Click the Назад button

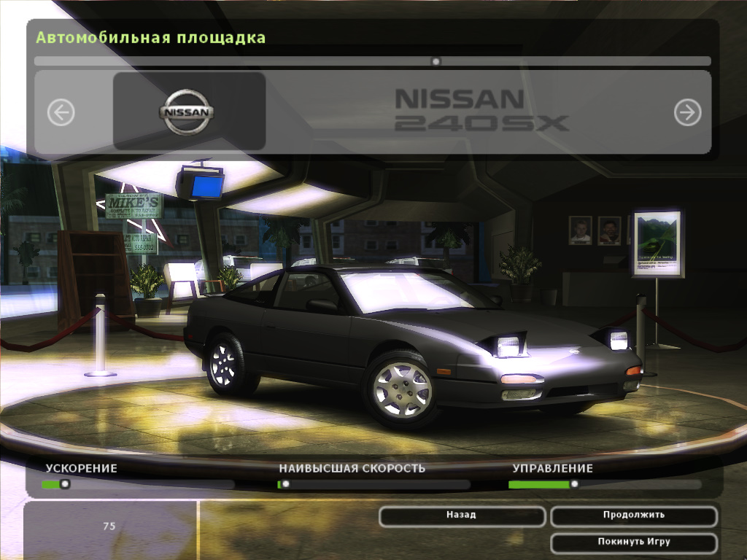coord(462,517)
